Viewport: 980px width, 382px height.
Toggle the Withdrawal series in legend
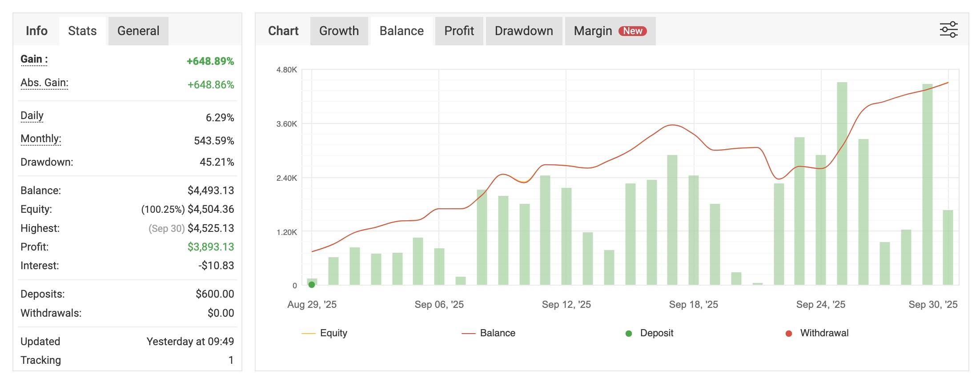[817, 333]
